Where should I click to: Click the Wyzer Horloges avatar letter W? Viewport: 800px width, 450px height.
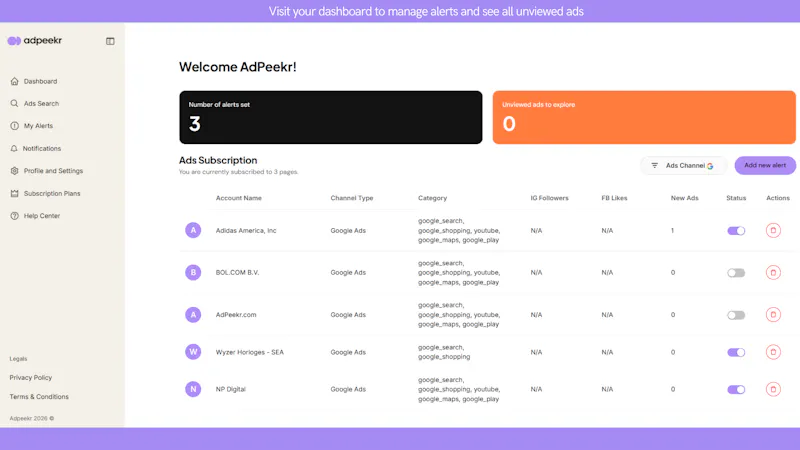[193, 352]
